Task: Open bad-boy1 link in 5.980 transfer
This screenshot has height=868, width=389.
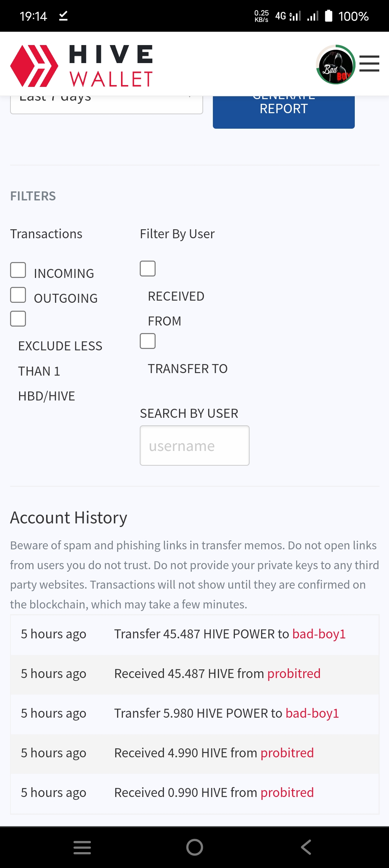Action: tap(312, 713)
